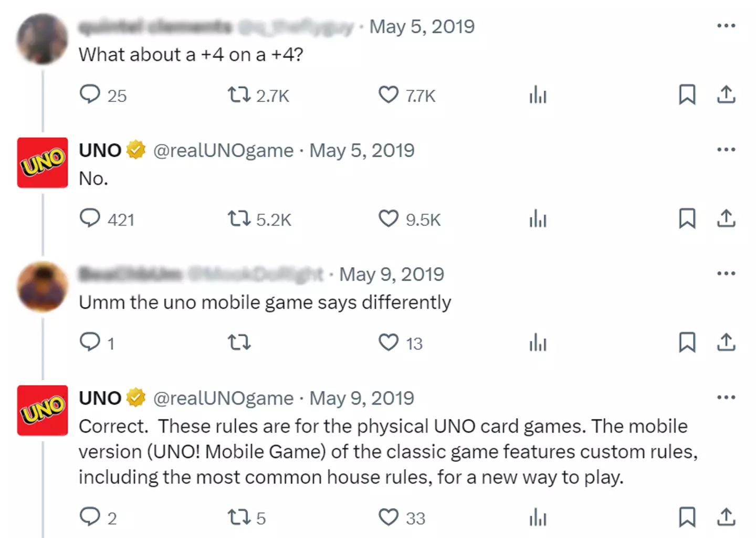Image resolution: width=756 pixels, height=538 pixels.
Task: Like the "Correct. These rules" UNO tweet
Action: 388,518
